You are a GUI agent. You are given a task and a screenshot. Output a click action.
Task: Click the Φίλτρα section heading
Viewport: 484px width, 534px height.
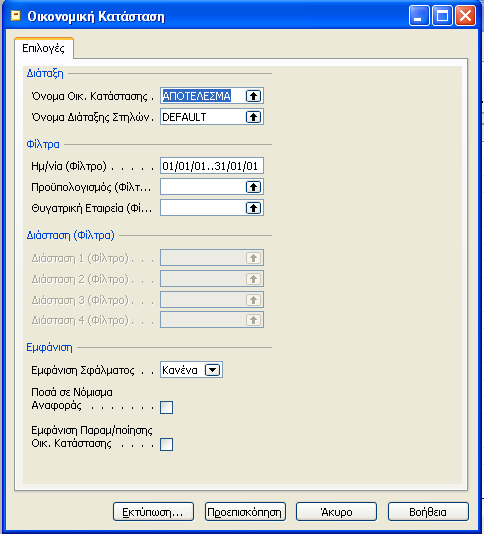coord(43,144)
